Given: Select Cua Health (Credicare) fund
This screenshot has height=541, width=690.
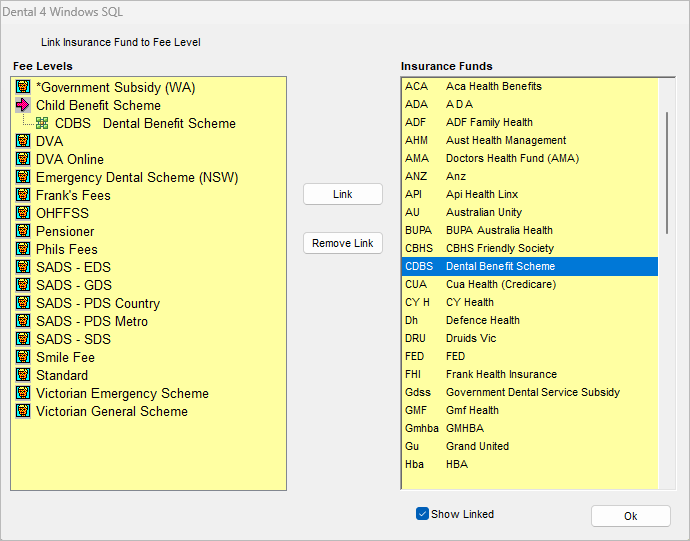Looking at the screenshot, I should tap(530, 284).
